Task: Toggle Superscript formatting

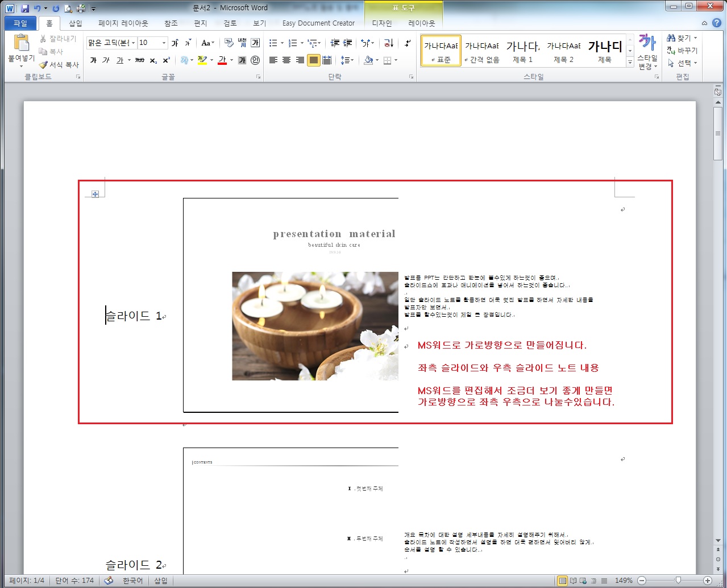Action: [167, 60]
